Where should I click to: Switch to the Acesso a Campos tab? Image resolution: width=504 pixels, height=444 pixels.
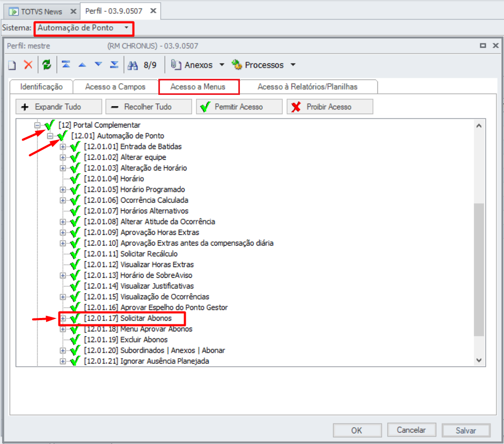click(115, 87)
